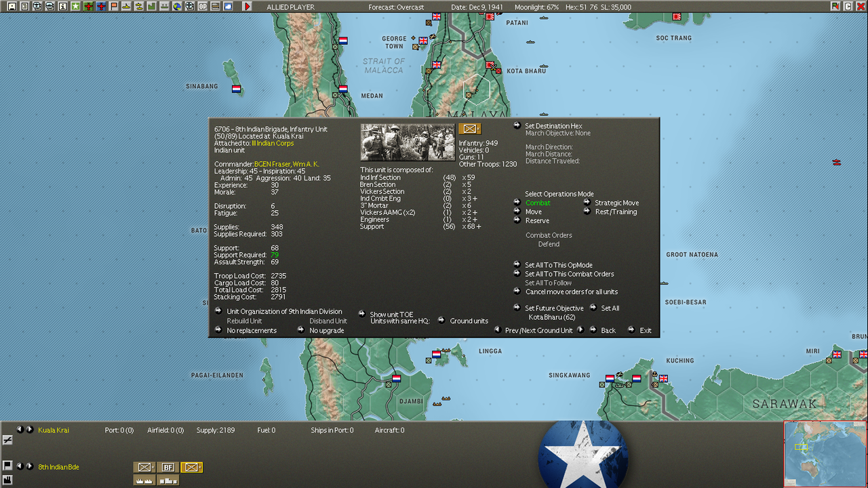Click the red play arrow to end turn
This screenshot has height=488, width=868.
click(247, 6)
